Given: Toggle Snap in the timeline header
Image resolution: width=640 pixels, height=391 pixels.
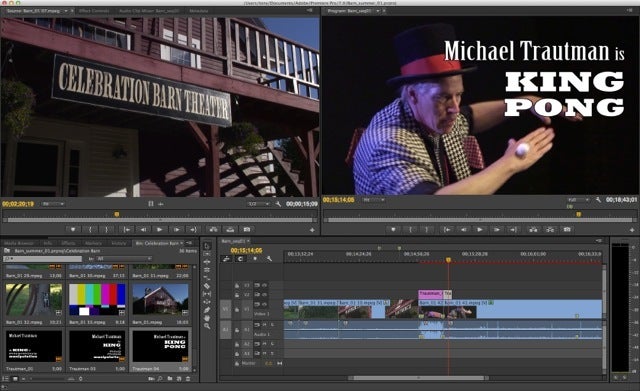Looking at the screenshot, I should tap(240, 259).
